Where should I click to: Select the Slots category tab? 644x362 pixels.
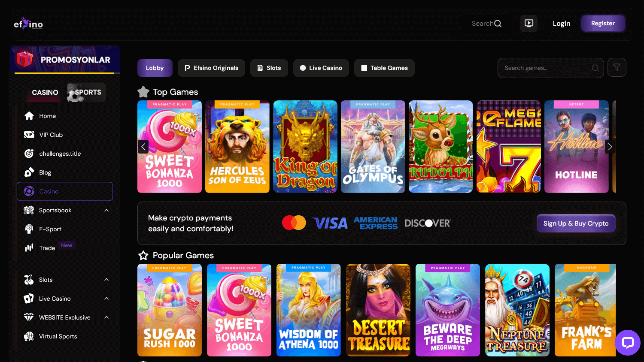pos(269,68)
